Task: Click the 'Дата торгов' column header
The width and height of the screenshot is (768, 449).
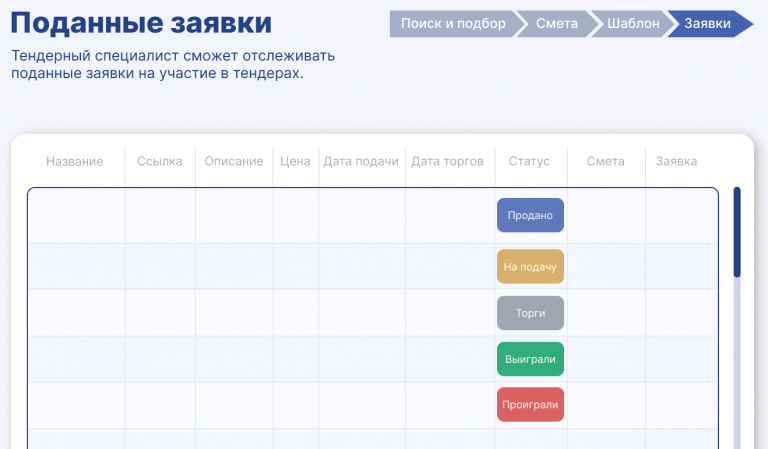Action: click(448, 161)
